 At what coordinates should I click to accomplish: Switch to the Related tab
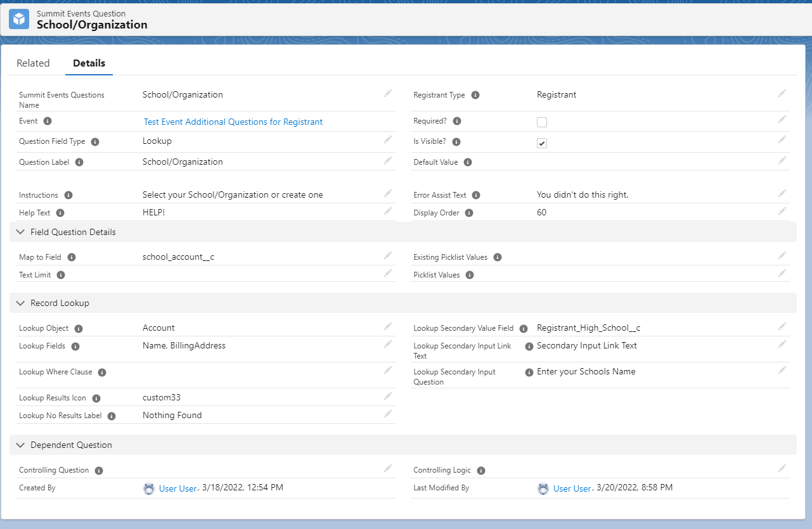[x=33, y=63]
